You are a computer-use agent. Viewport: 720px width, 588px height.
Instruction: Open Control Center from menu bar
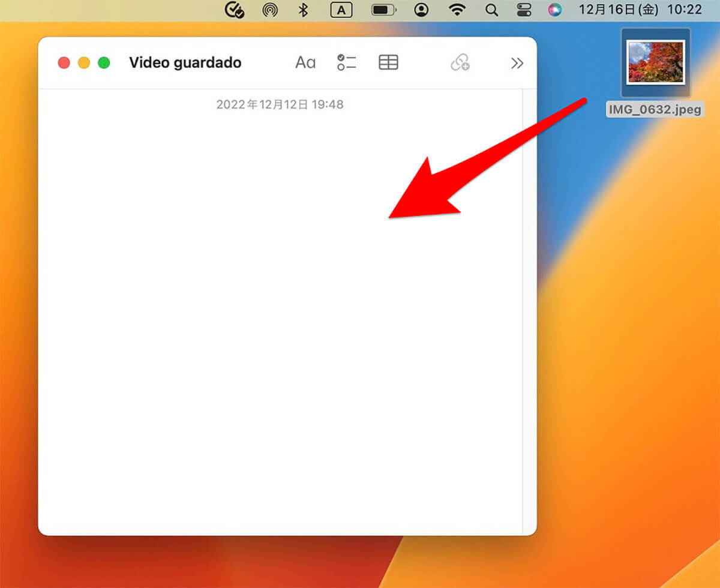[x=523, y=10]
